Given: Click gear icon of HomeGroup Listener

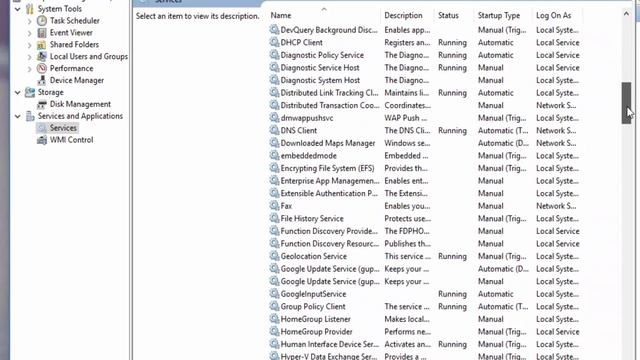Looking at the screenshot, I should coord(274,319).
